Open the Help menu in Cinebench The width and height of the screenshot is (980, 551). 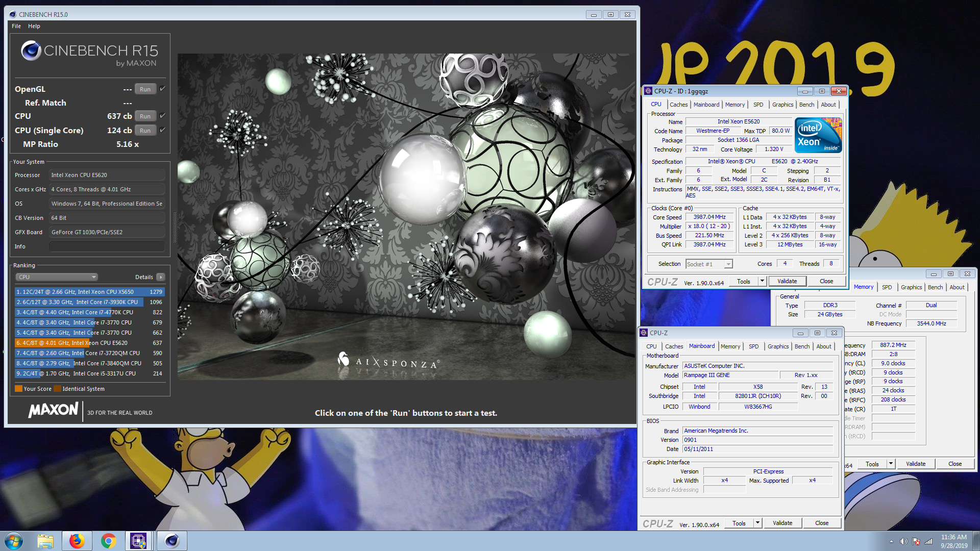click(34, 26)
